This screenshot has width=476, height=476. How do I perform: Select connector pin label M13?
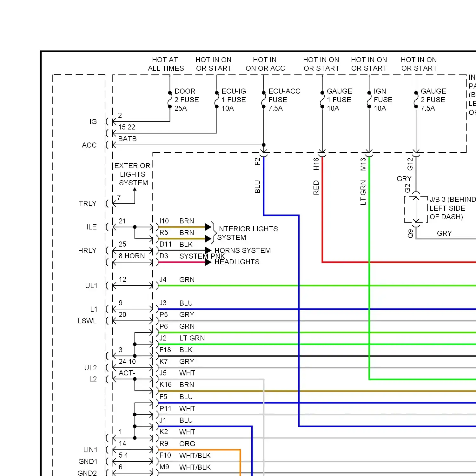click(363, 164)
